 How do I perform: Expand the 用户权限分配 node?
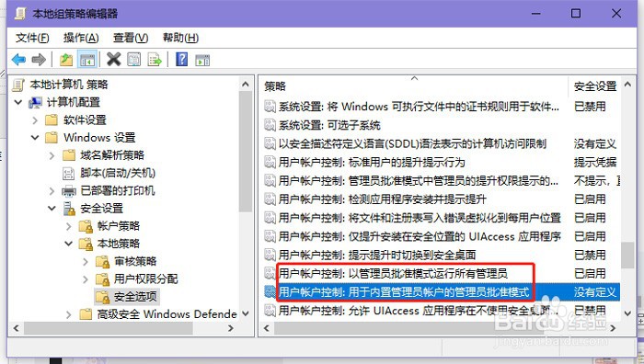tap(86, 279)
